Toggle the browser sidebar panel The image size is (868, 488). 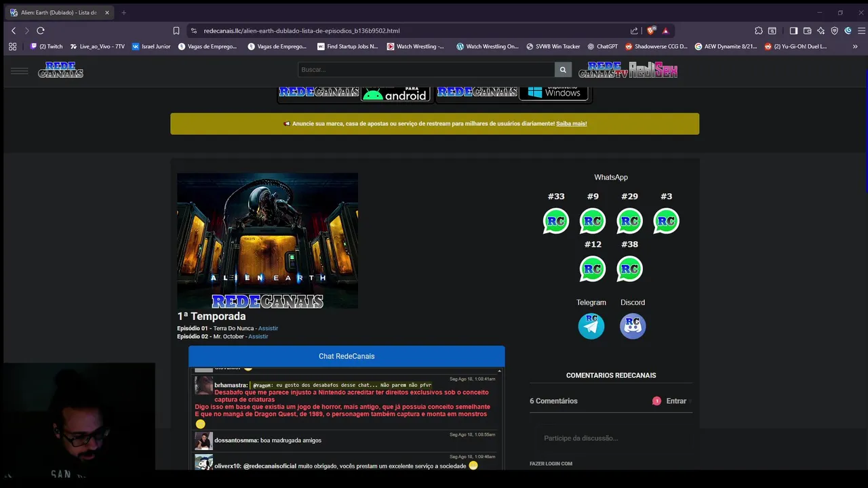click(x=793, y=30)
